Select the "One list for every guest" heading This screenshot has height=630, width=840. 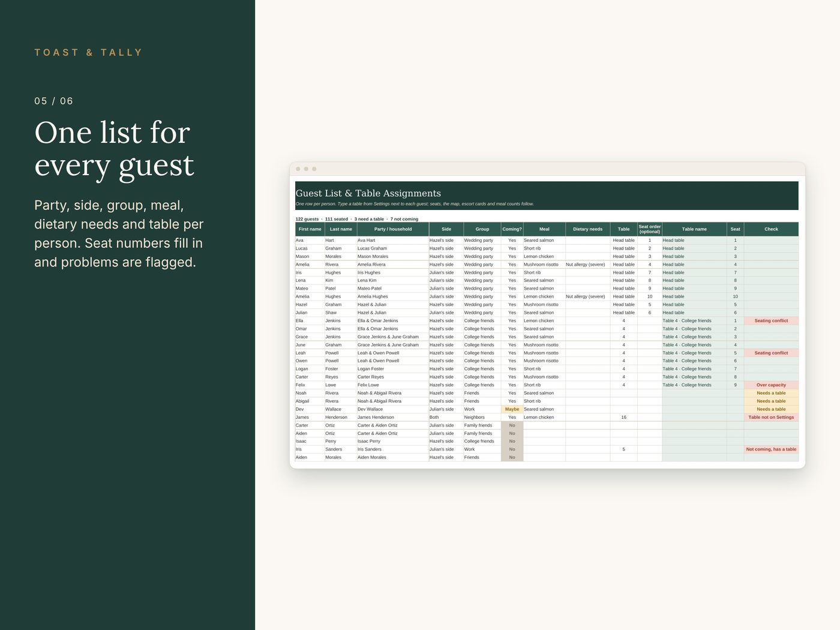[x=114, y=149]
